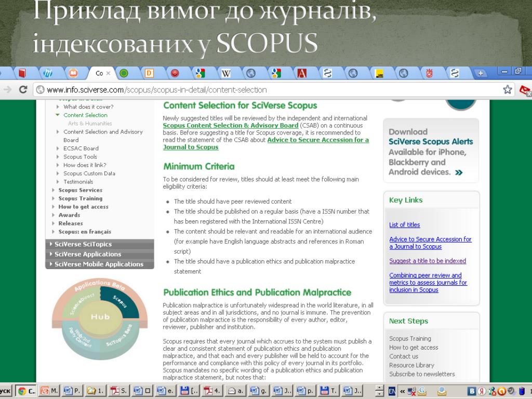Select the 'M.' taskbar button
This screenshot has height=399, width=532.
pos(49,391)
